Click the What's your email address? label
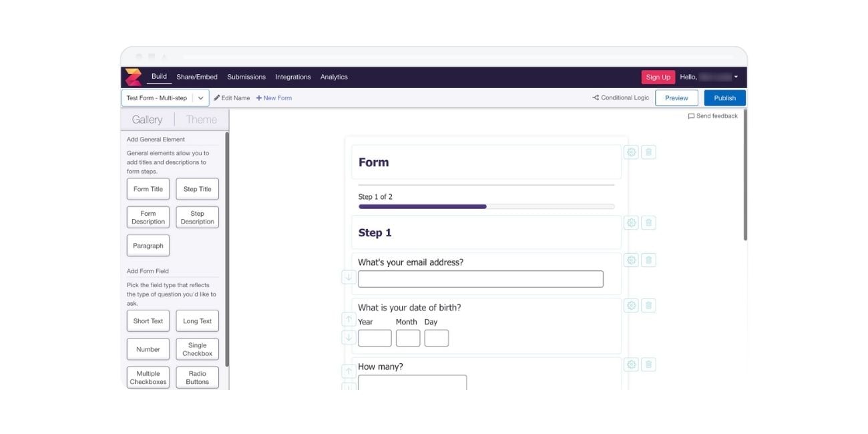This screenshot has width=868, height=434. [x=411, y=262]
